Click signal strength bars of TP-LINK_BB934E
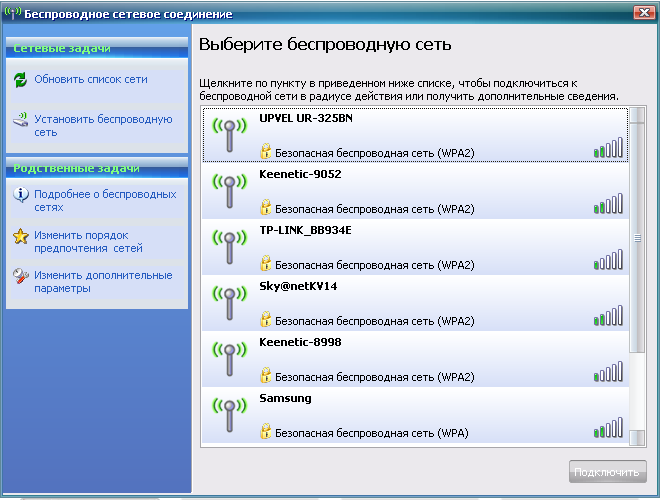 tap(608, 259)
